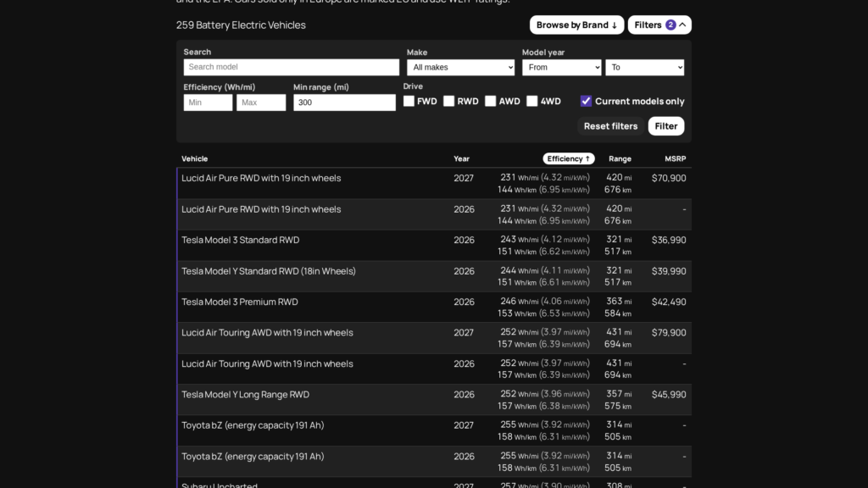Click the $45,990 MSRP value

669,395
